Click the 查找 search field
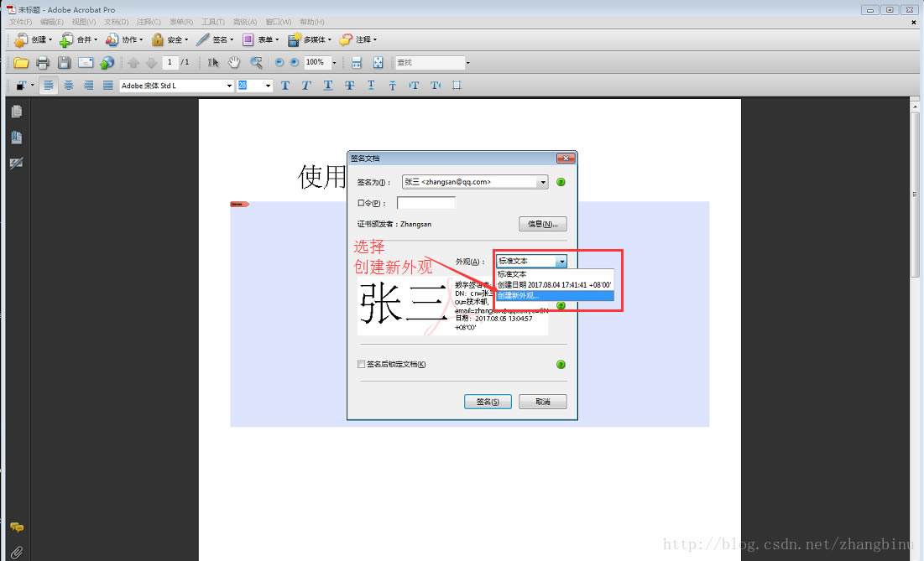The width and height of the screenshot is (924, 561). pos(431,62)
